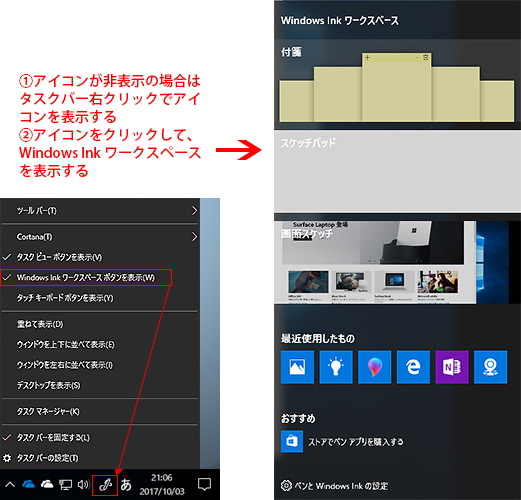Click the Windows Ink ワークスペース title text
Viewport: 521px width, 500px height.
point(340,21)
